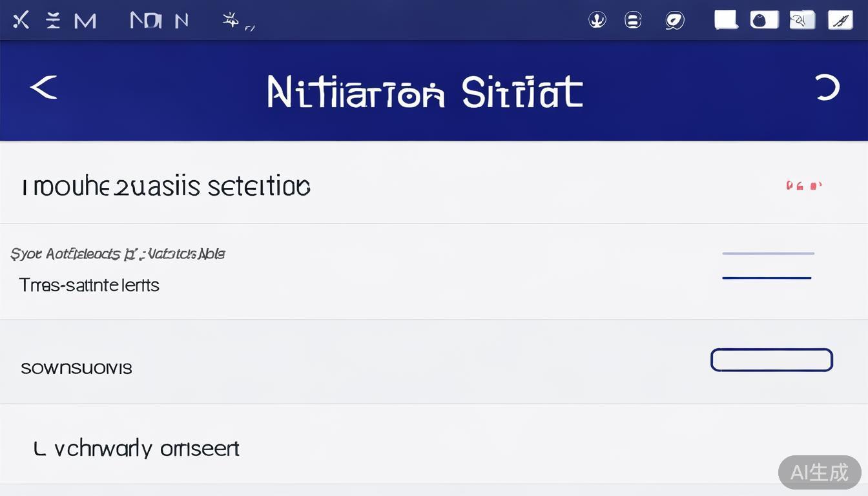Click the white box with pen icon

(x=840, y=20)
